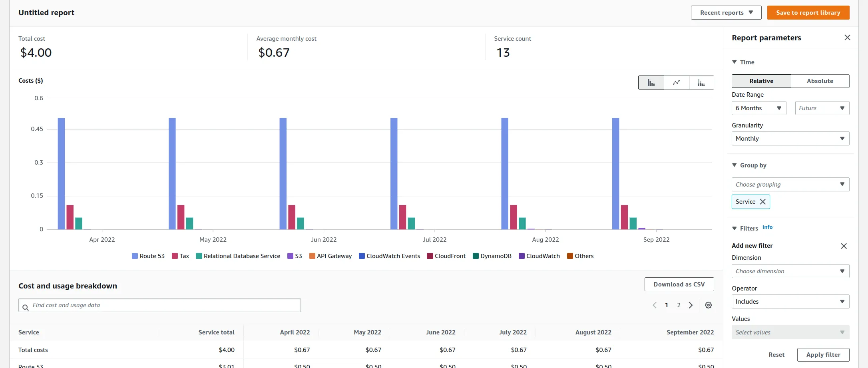The width and height of the screenshot is (868, 368).
Task: Click the June 2022 column header
Action: [x=440, y=332]
